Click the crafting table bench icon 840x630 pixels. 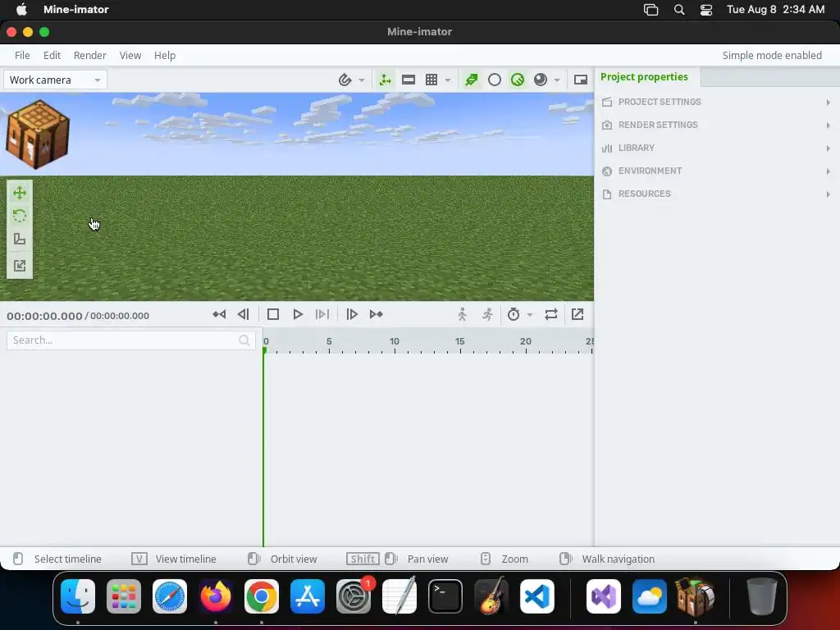38,135
